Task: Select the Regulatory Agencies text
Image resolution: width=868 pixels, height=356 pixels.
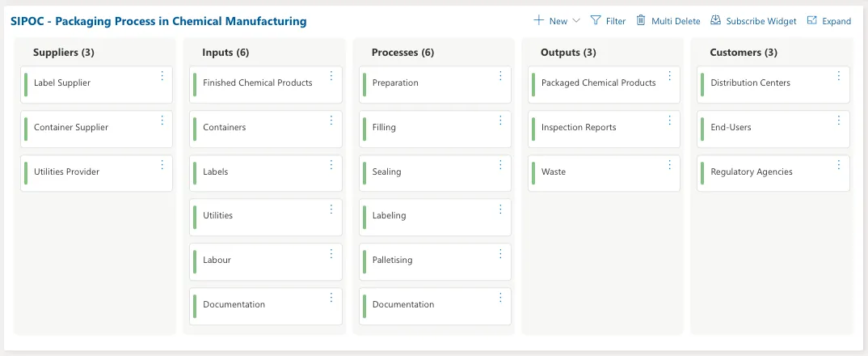Action: pyautogui.click(x=751, y=172)
